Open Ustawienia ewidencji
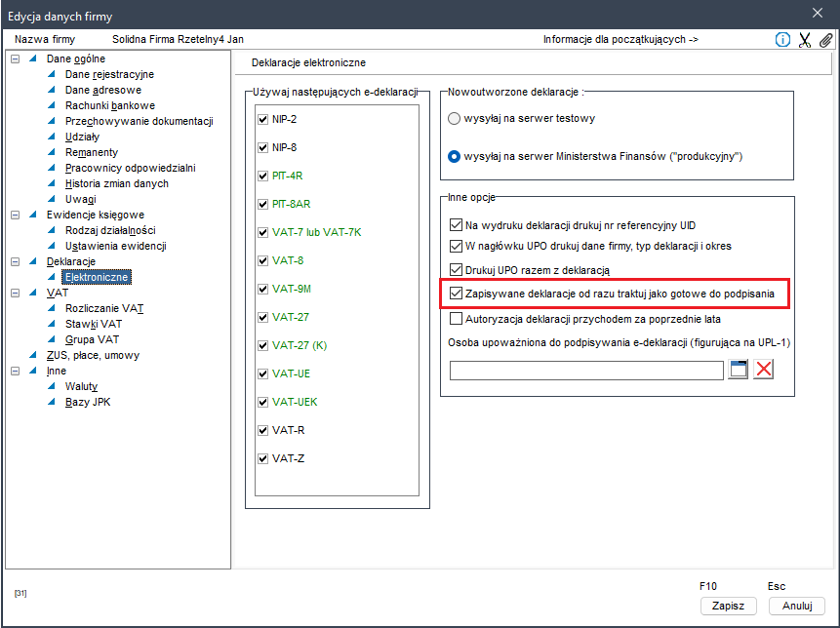 [x=116, y=246]
